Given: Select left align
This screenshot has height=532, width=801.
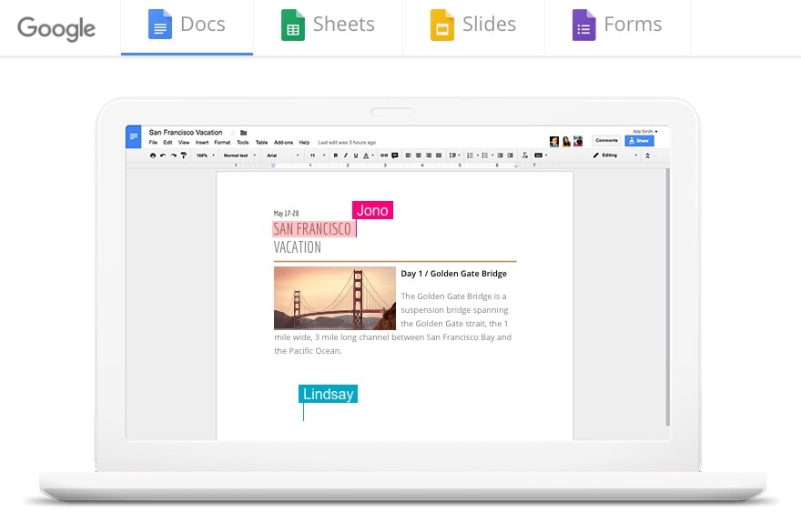Looking at the screenshot, I should 408,156.
